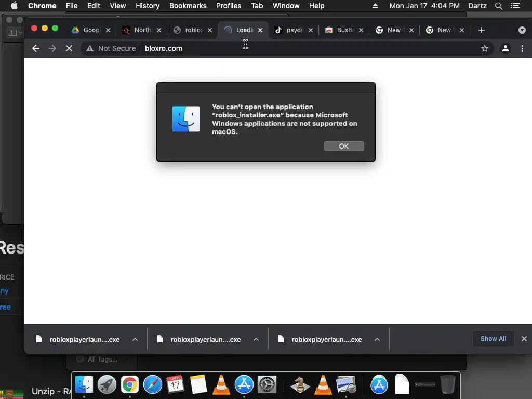Image resolution: width=532 pixels, height=399 pixels.
Task: Open a new tab with the plus button
Action: [481, 30]
